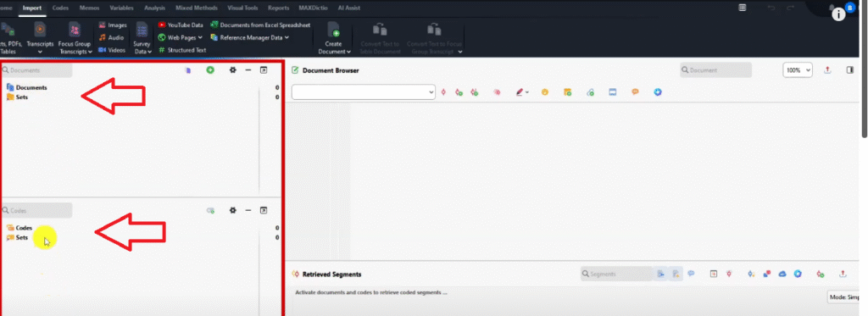Click the highlighter color-coding tool

[x=520, y=92]
